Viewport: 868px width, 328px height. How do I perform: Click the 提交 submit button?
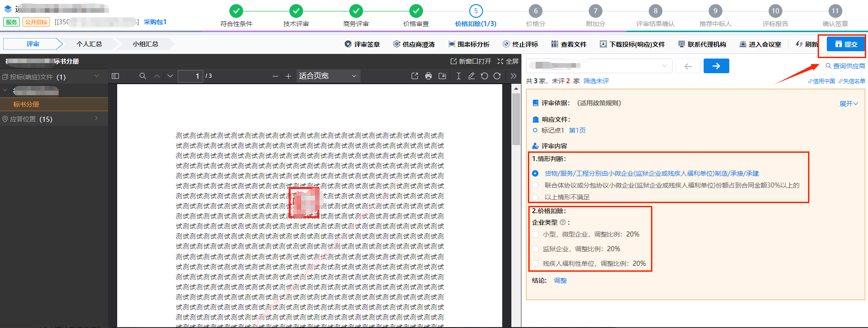coord(846,44)
